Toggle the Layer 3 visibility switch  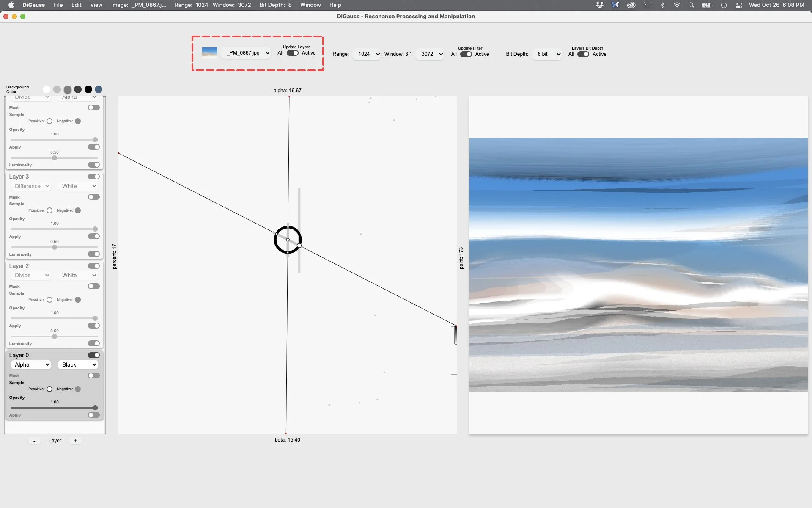[x=93, y=177]
